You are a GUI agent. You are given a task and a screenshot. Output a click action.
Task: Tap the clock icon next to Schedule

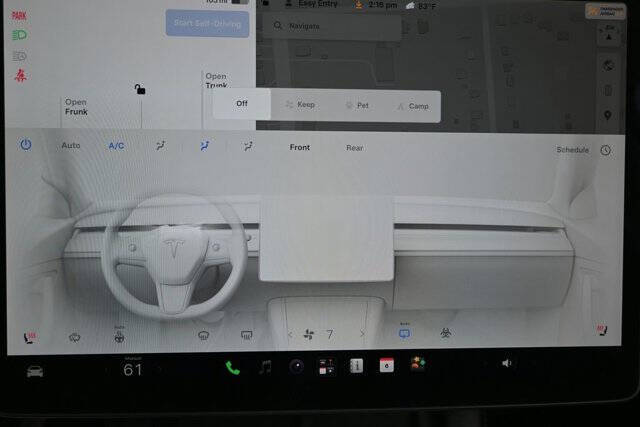click(x=606, y=150)
